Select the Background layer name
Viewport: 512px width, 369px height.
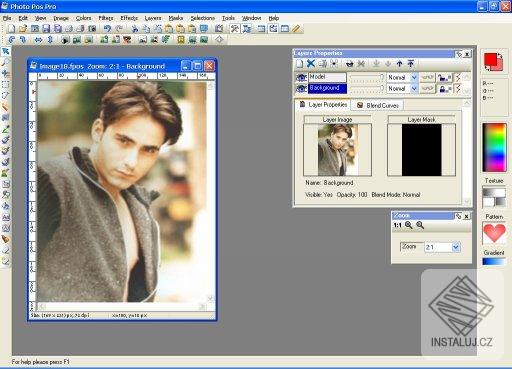coord(327,88)
